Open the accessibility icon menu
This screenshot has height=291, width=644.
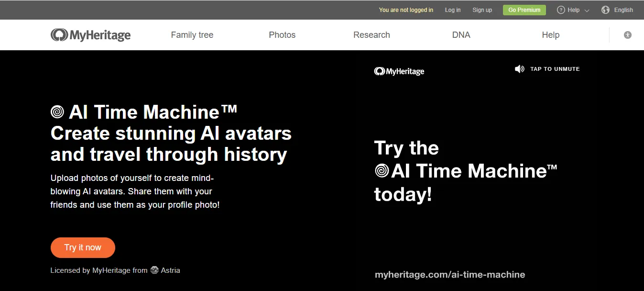(x=628, y=35)
